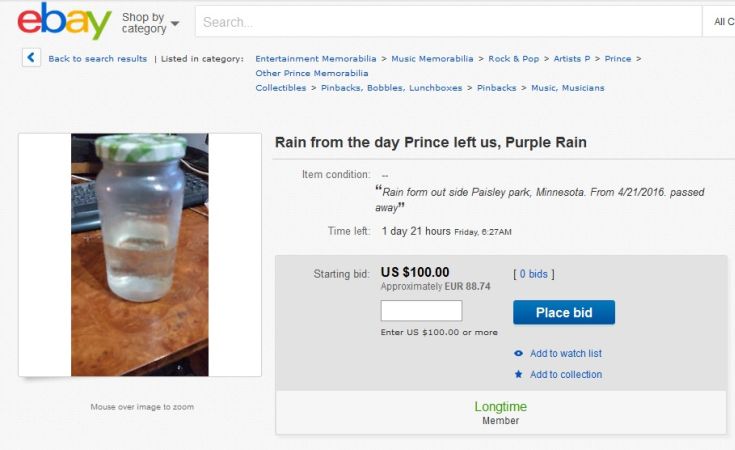Navigate to Rock & Pop breadcrumb
The height and width of the screenshot is (450, 735).
[511, 59]
